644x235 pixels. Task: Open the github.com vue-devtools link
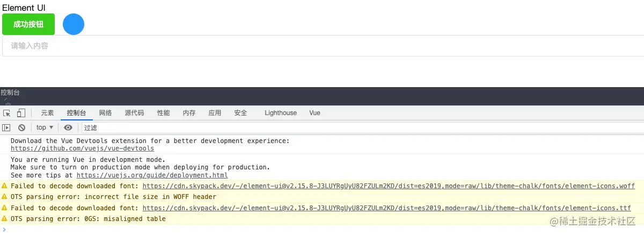pyautogui.click(x=82, y=148)
